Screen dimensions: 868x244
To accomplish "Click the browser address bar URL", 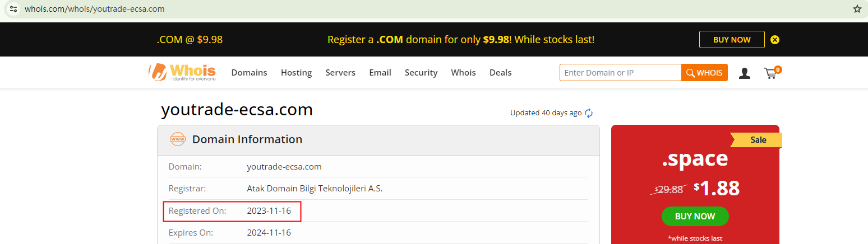I will coord(94,9).
